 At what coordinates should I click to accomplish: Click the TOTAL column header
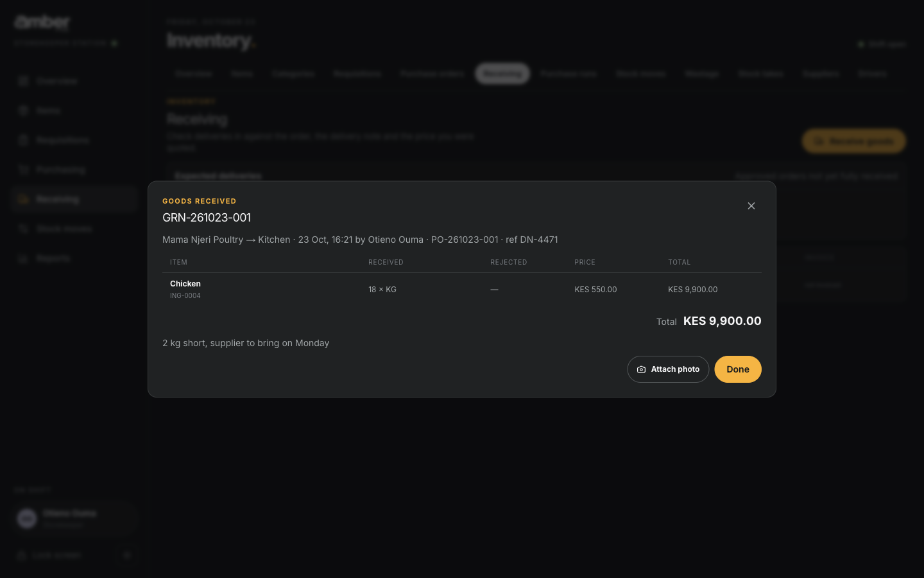click(x=679, y=262)
